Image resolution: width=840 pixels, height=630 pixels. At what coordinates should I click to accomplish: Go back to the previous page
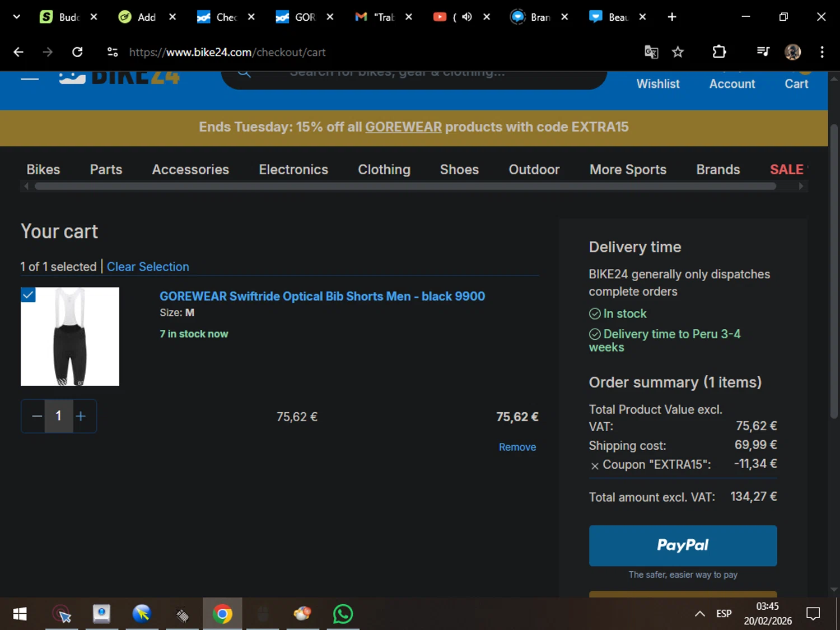pos(18,52)
